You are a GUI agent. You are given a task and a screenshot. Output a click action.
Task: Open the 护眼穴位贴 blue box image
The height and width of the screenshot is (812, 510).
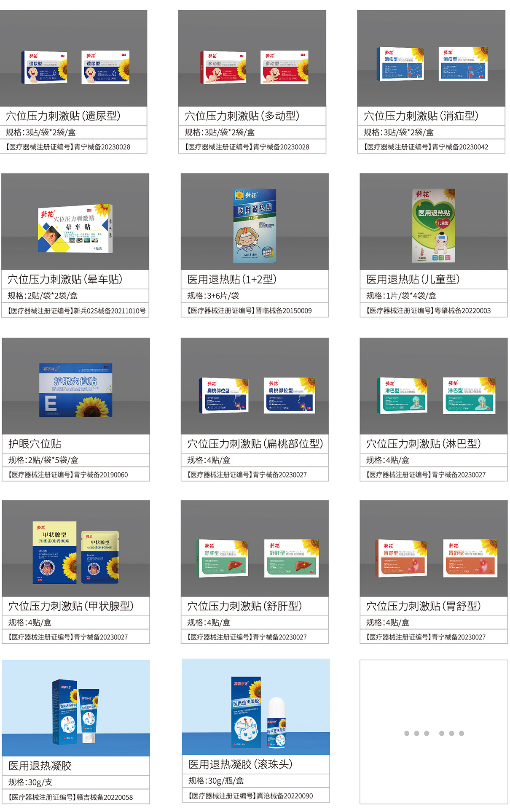76,386
